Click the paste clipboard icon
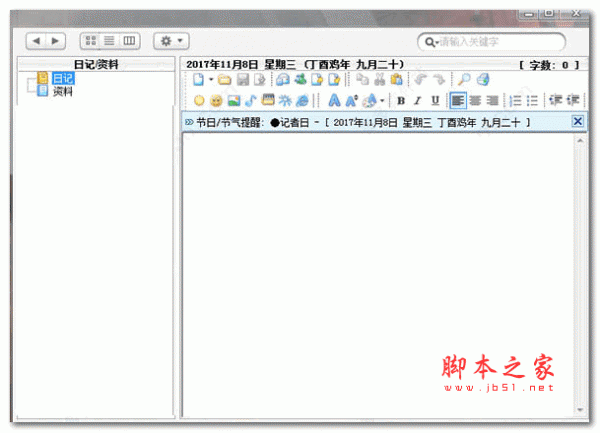The height and width of the screenshot is (433, 600). [x=396, y=79]
